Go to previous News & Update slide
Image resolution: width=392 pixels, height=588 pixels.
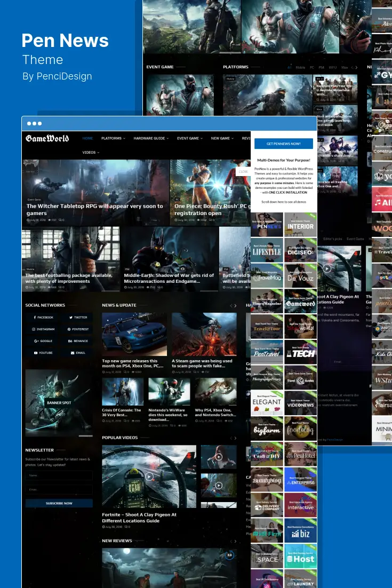click(231, 306)
